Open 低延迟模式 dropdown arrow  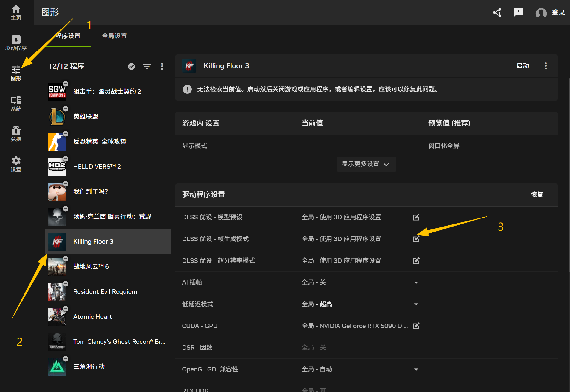click(x=416, y=304)
